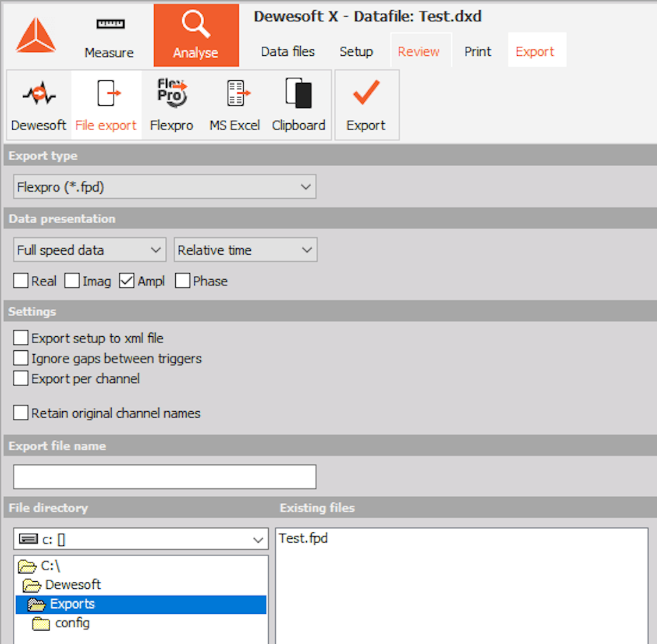This screenshot has height=644, width=657.
Task: Select Test.fpd in Existing files
Action: coord(303,538)
